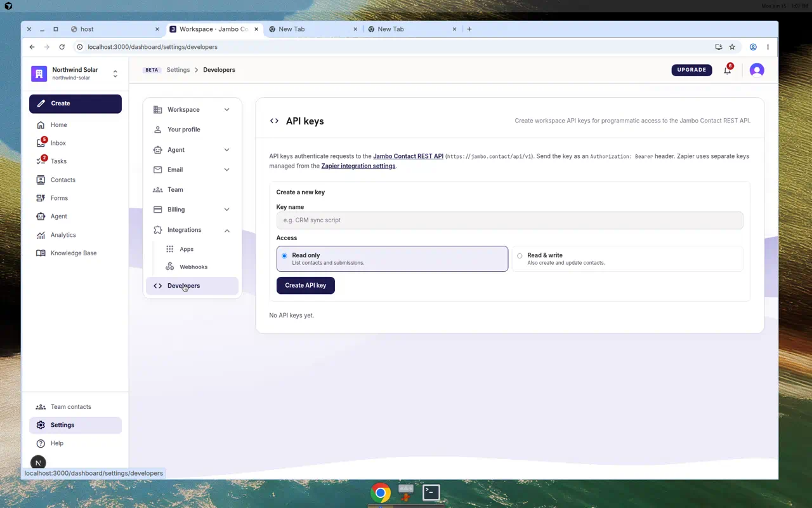Select Read & write access option

pyautogui.click(x=627, y=258)
